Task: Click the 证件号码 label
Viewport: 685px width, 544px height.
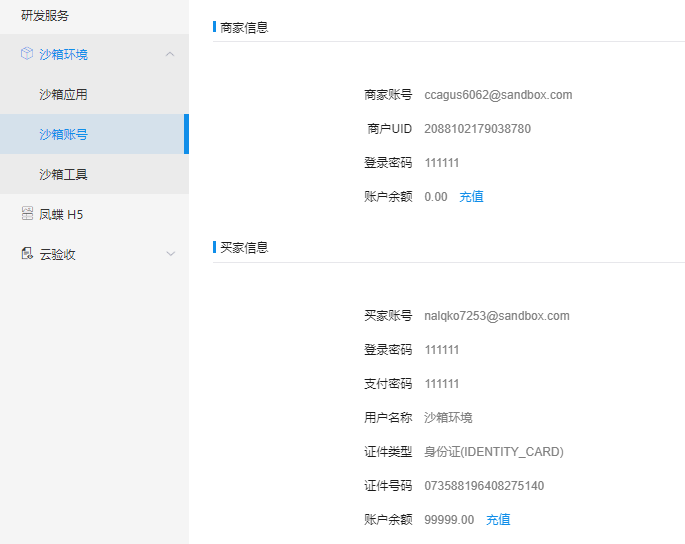Action: pyautogui.click(x=388, y=485)
